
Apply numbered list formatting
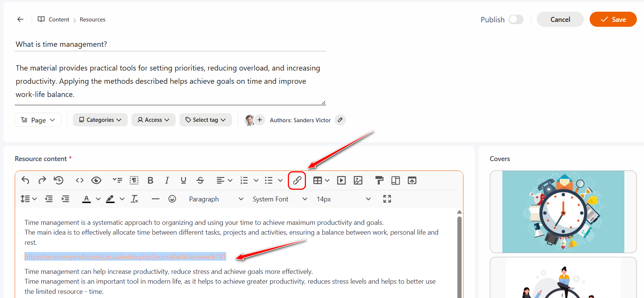point(244,180)
